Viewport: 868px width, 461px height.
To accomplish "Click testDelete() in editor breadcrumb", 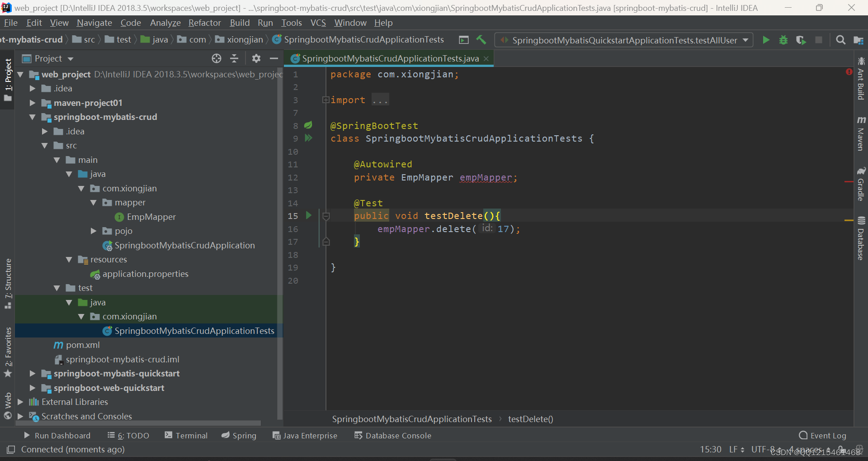I will tap(530, 419).
